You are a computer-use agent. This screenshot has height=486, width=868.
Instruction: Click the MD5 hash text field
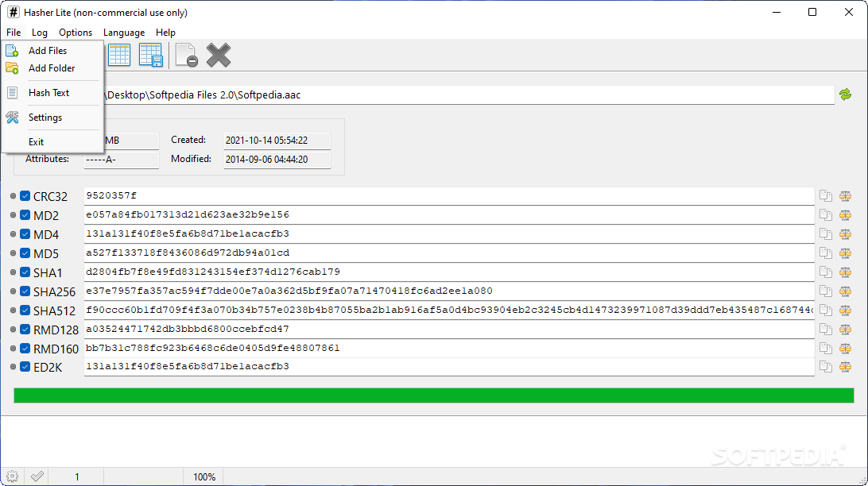pyautogui.click(x=449, y=253)
